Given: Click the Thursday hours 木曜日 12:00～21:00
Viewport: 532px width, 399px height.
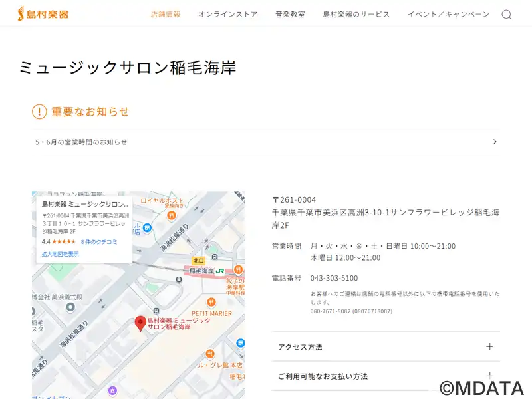Looking at the screenshot, I should [345, 258].
